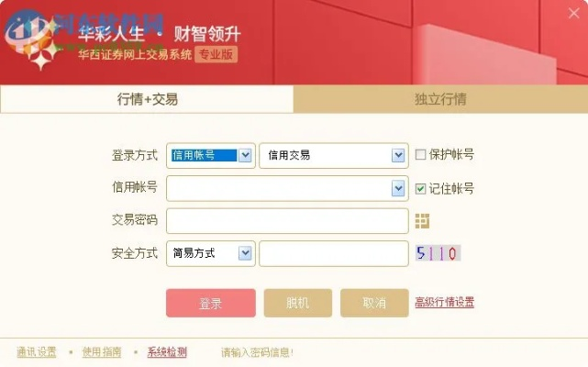Expand the 登录方式 dropdown showing 信用帐号

pos(245,155)
